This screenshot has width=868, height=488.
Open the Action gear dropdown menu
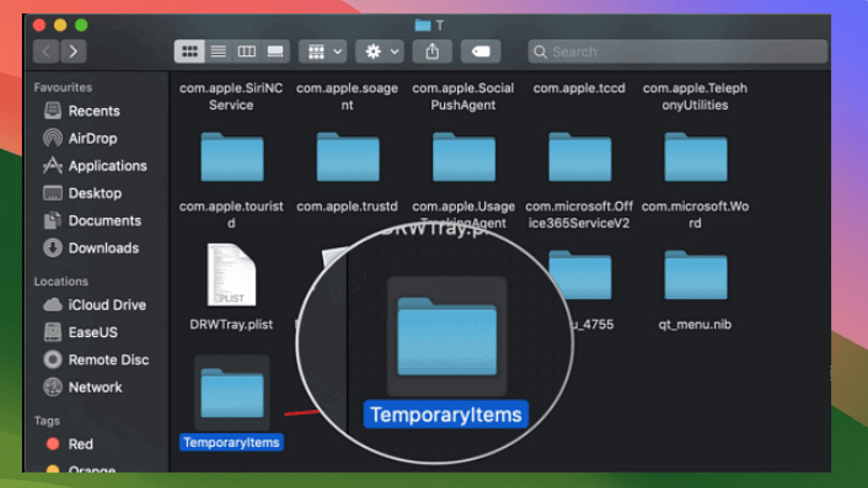pos(379,52)
